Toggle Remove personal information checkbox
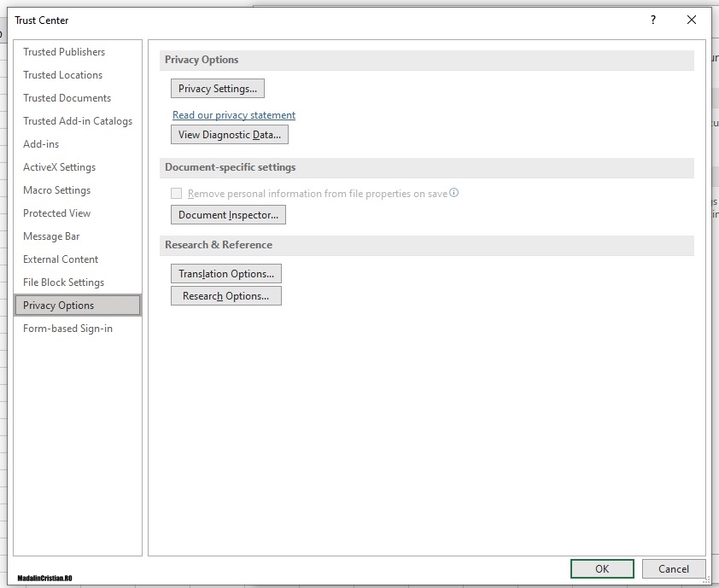The width and height of the screenshot is (719, 588). (x=177, y=194)
